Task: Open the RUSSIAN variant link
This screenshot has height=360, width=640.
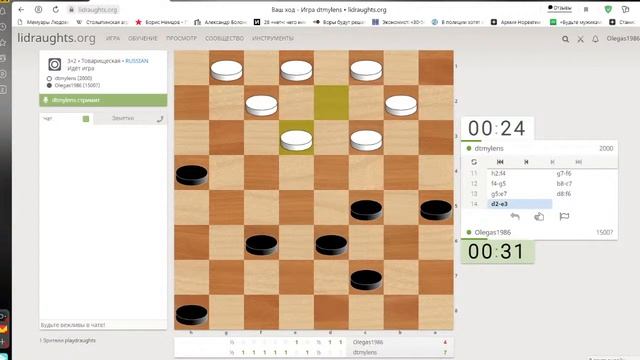Action: pyautogui.click(x=137, y=61)
